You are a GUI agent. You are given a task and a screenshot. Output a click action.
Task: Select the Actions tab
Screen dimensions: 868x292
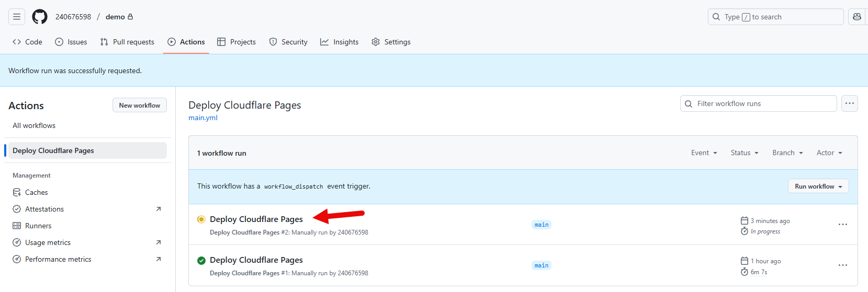pos(186,42)
